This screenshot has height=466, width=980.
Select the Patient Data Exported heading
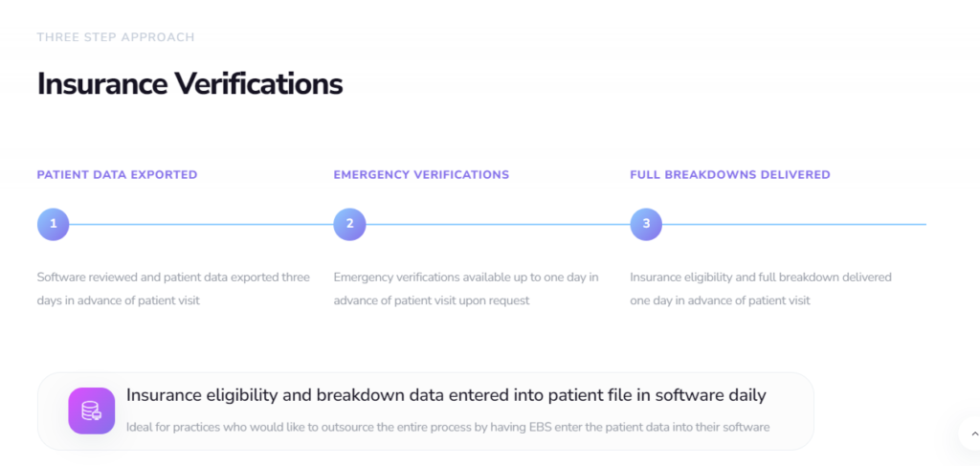(117, 175)
